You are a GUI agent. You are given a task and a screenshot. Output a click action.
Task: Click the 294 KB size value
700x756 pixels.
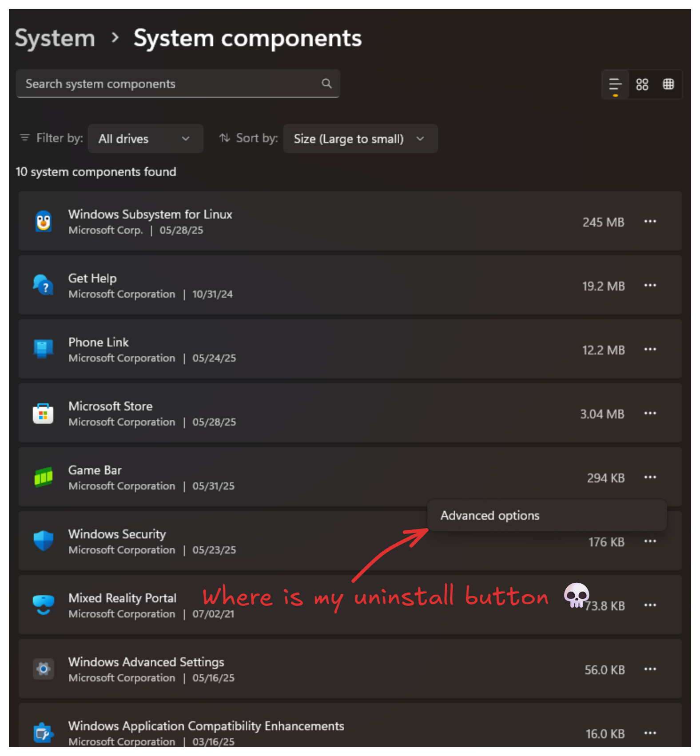[x=606, y=478]
